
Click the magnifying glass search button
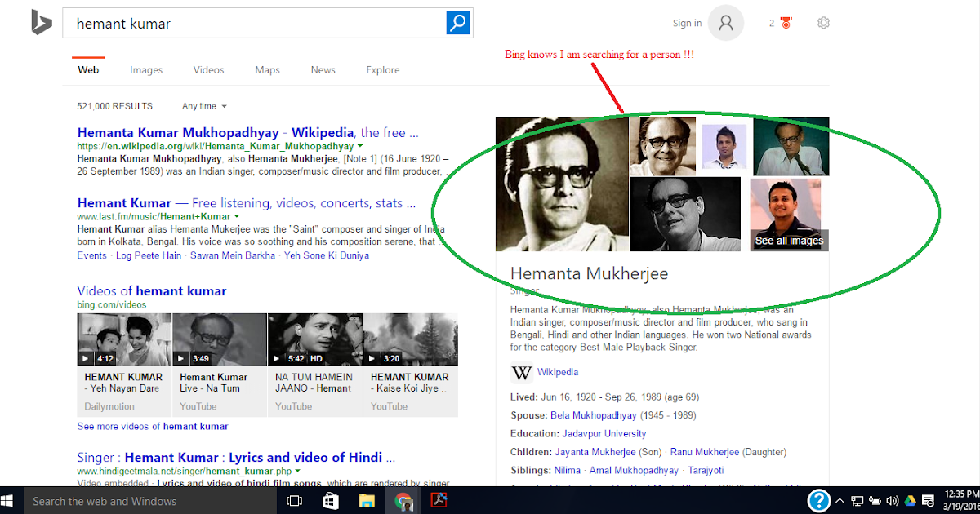pos(457,23)
